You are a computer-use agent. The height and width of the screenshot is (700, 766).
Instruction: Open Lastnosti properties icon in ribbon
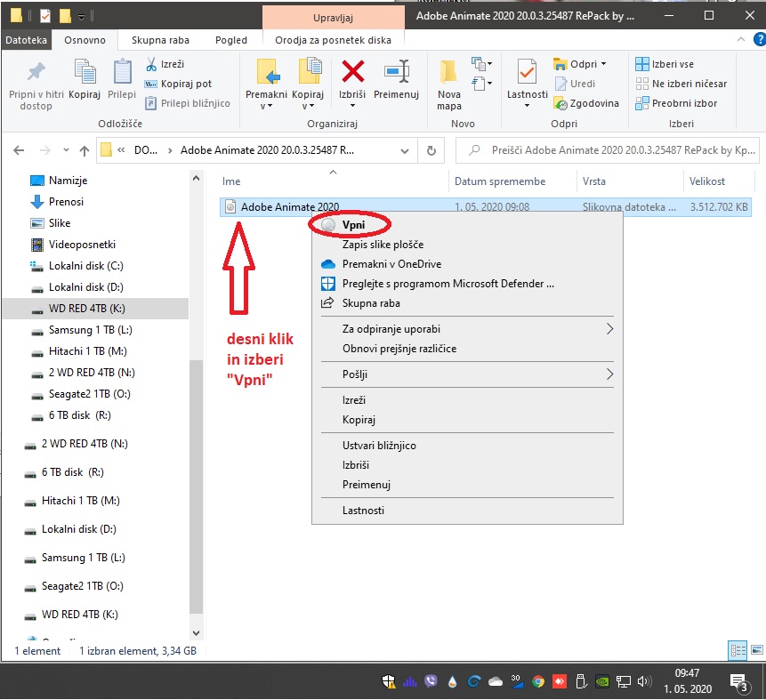click(x=527, y=72)
